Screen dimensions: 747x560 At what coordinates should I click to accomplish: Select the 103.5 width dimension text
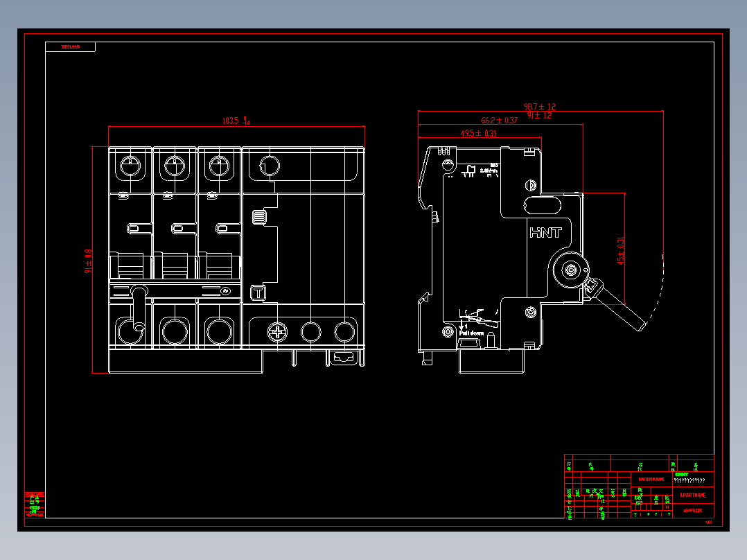(x=236, y=121)
